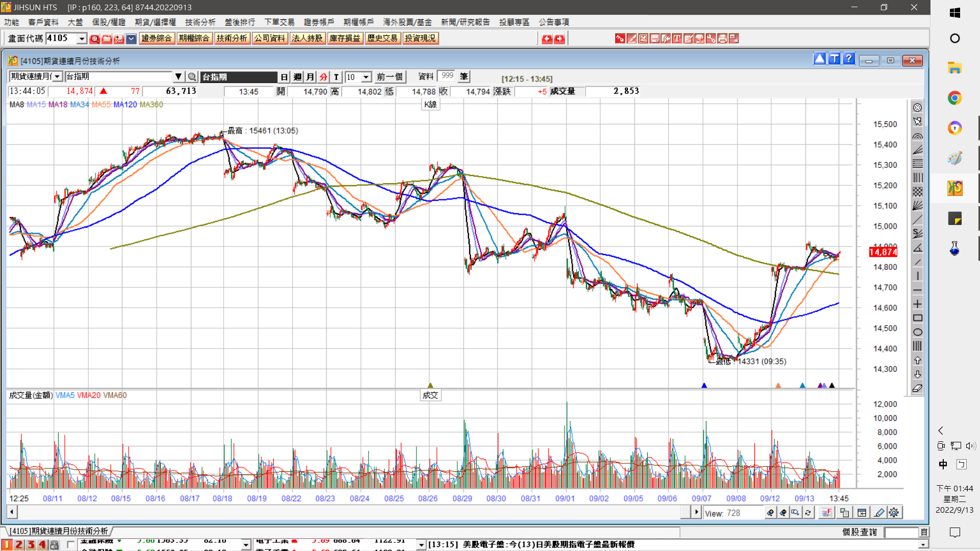
Task: Click the 個股查詢 input field
Action: [901, 532]
